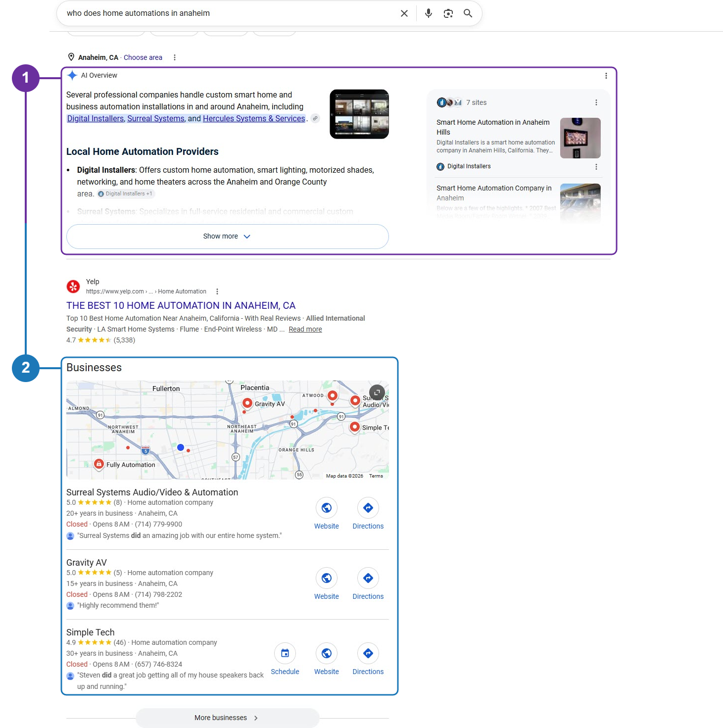Open the Hercules Systems & Services link

click(254, 119)
